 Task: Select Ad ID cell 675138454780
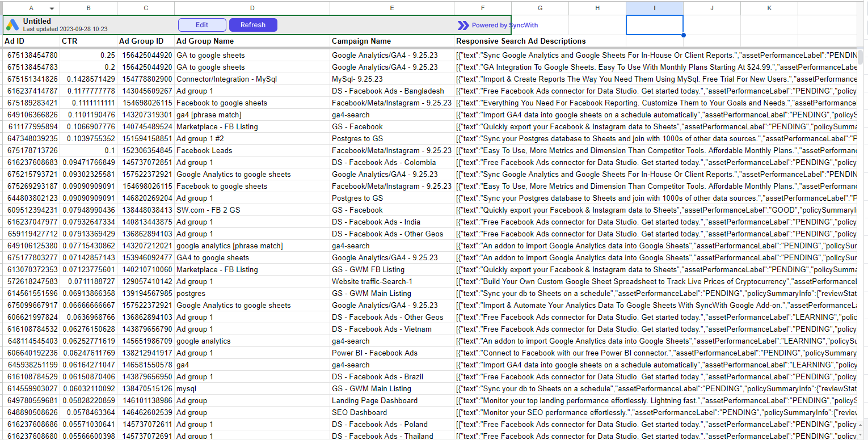pos(32,56)
